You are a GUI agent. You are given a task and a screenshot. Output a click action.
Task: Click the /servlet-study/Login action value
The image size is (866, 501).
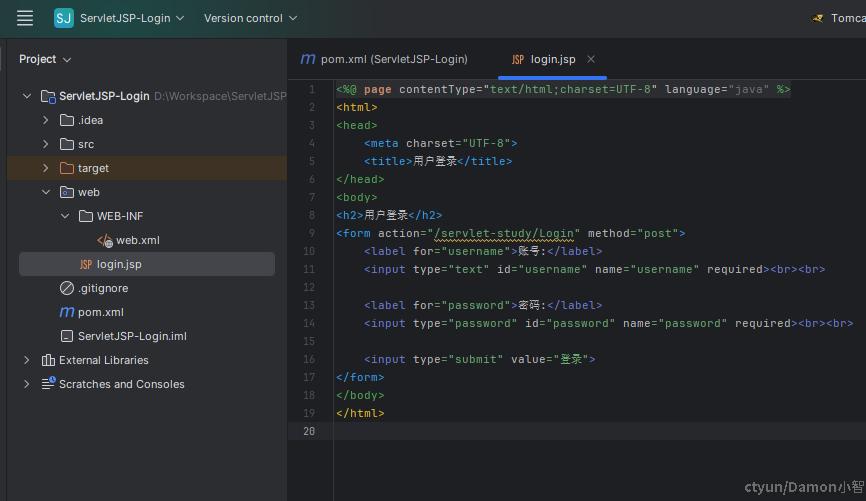[x=504, y=233]
